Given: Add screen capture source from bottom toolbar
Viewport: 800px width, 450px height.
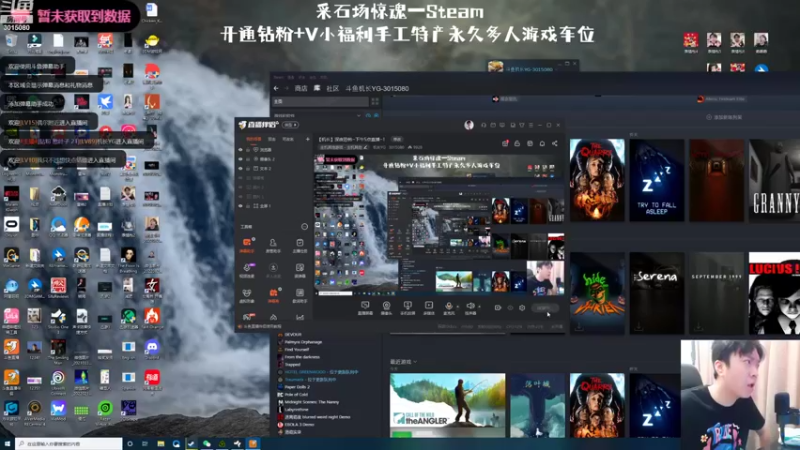Looking at the screenshot, I should (365, 307).
